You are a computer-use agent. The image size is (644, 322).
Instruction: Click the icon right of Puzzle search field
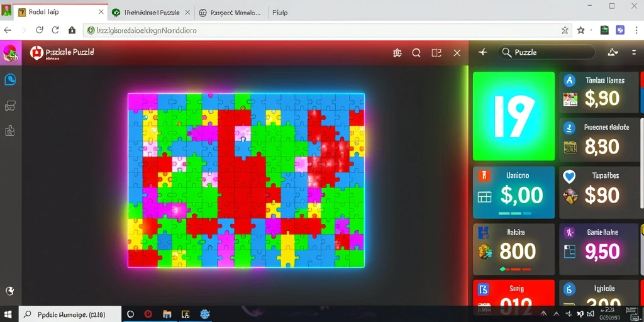click(x=613, y=52)
